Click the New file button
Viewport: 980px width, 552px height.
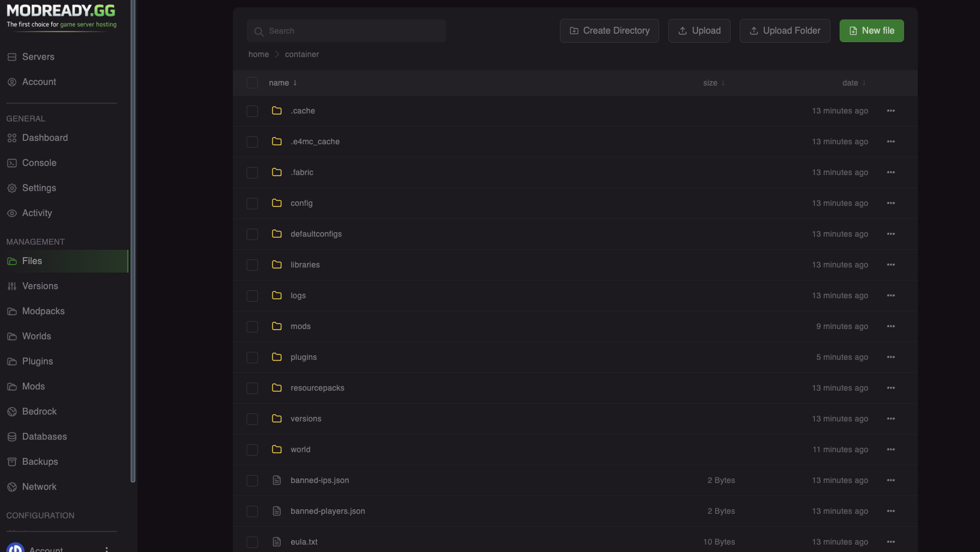click(872, 30)
